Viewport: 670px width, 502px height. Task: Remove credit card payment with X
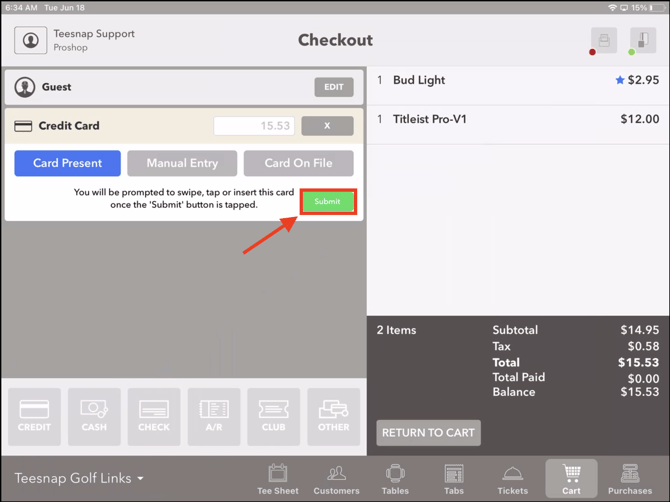[327, 126]
